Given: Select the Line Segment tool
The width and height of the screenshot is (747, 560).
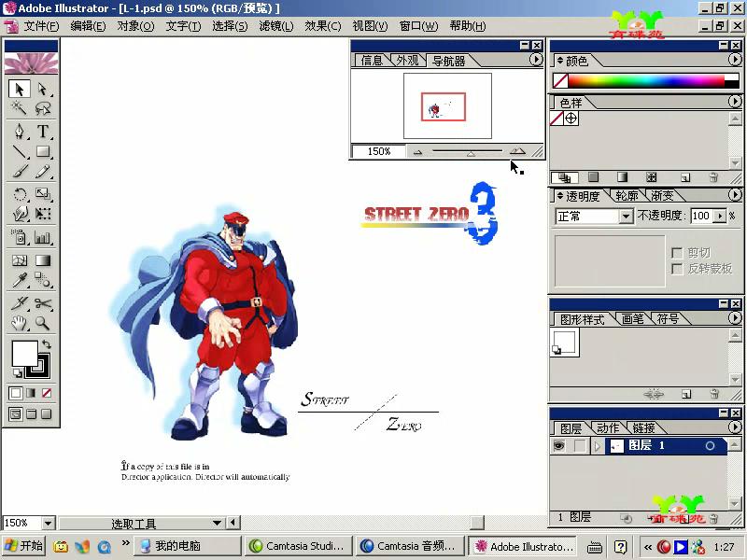Looking at the screenshot, I should 20,151.
